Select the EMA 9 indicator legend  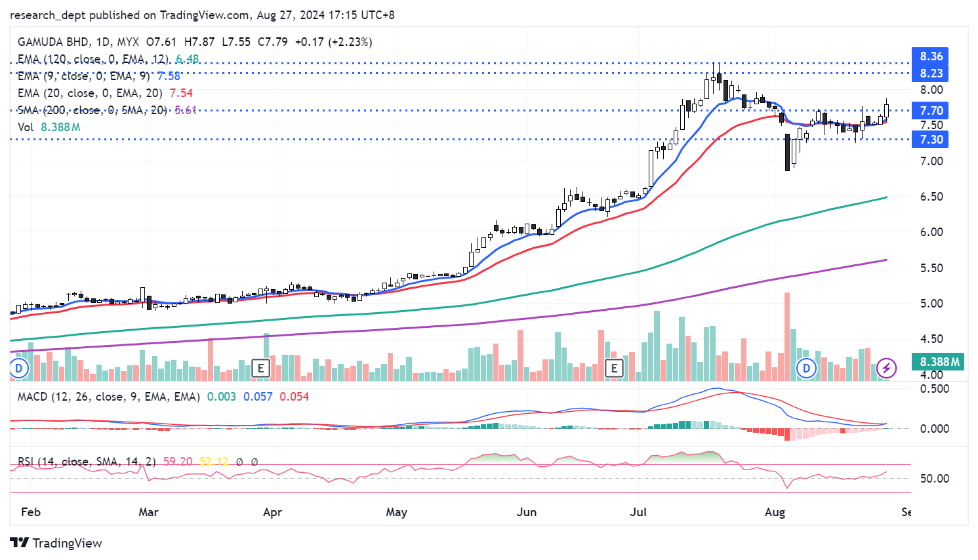[83, 76]
